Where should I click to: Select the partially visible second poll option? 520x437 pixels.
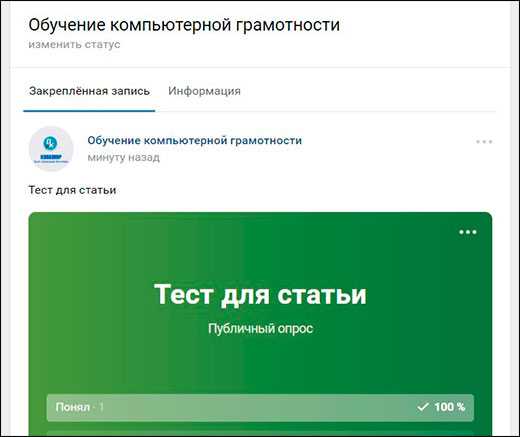tap(260, 433)
